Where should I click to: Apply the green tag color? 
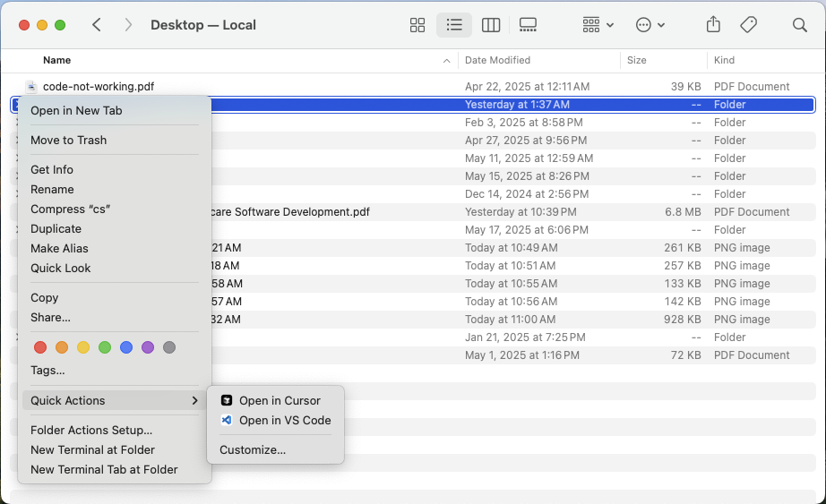105,347
